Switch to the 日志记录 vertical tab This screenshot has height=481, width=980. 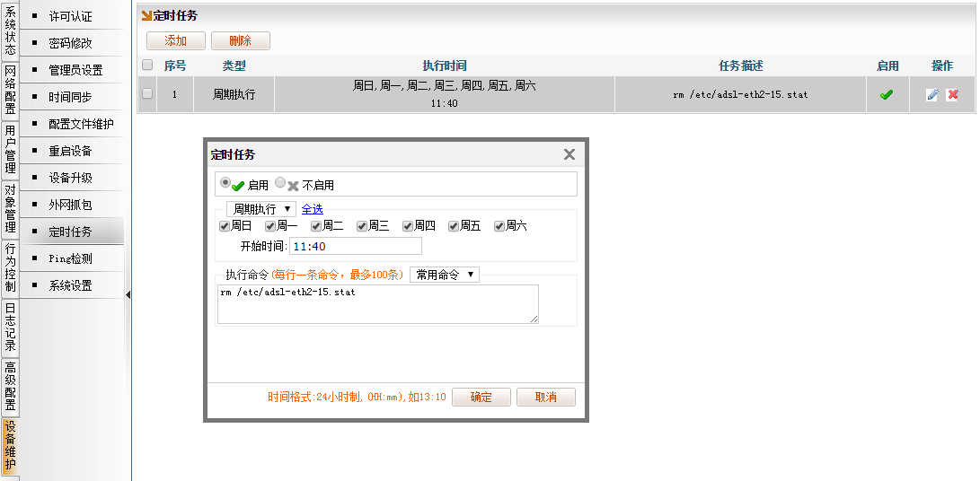click(x=10, y=327)
